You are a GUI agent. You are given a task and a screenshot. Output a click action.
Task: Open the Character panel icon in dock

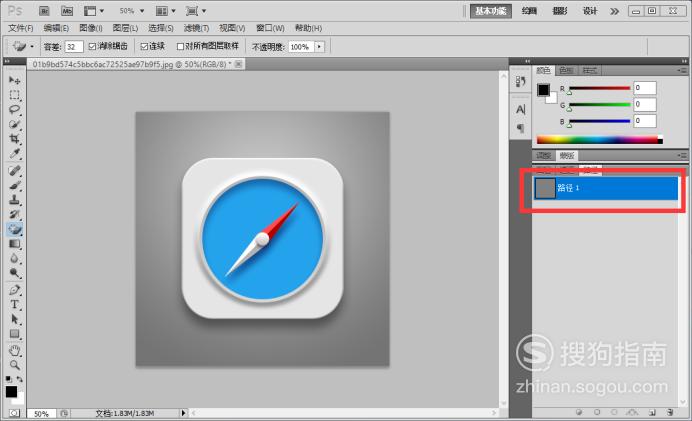tap(520, 109)
